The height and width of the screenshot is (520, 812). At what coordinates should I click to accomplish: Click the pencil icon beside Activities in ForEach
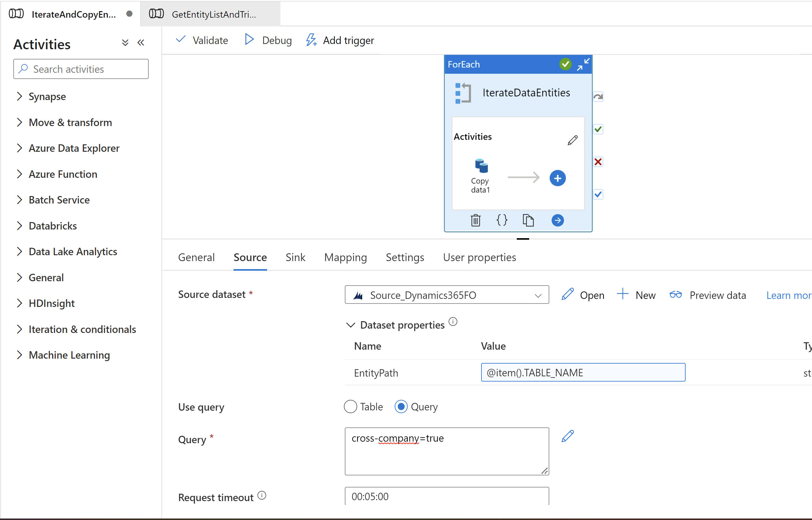pos(573,140)
